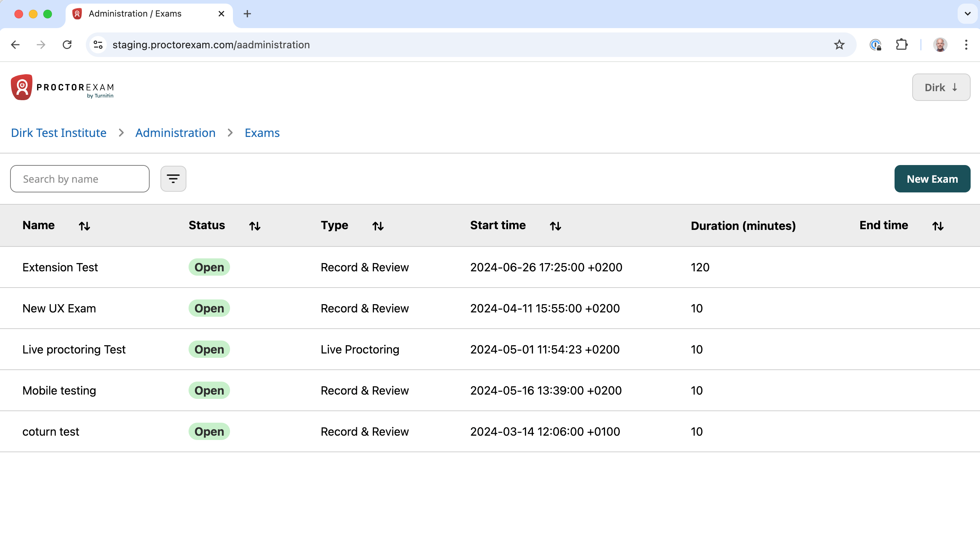The image size is (980, 547).
Task: Go forward in browser history
Action: 41,45
